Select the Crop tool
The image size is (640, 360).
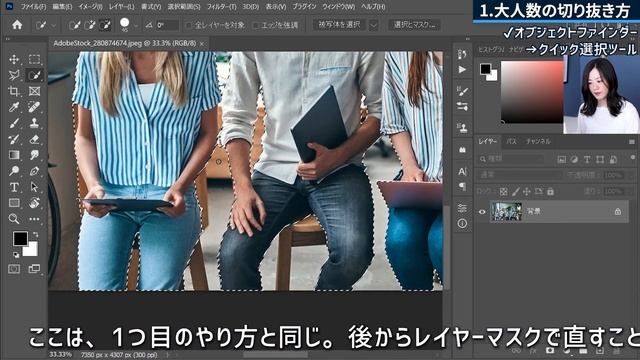[x=14, y=91]
